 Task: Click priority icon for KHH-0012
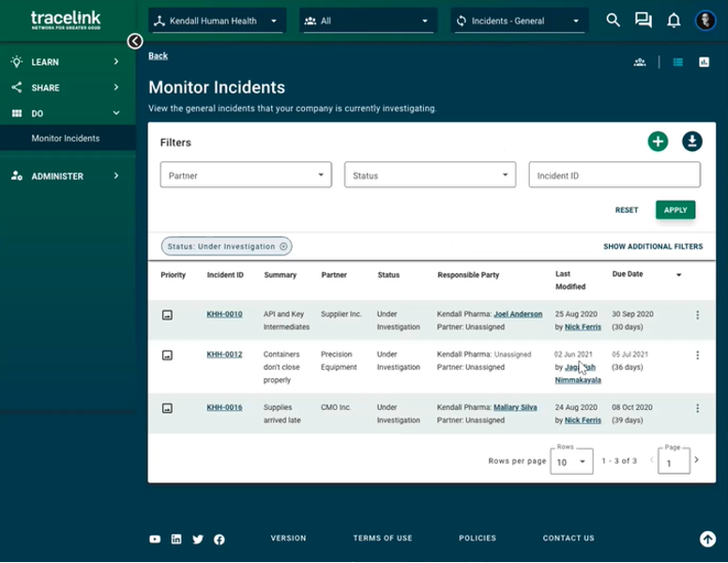[167, 355]
